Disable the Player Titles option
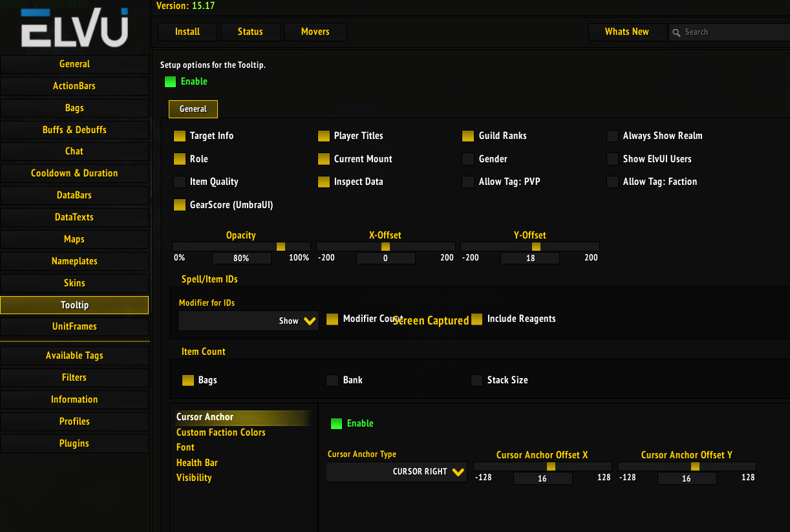This screenshot has width=790, height=532. 324,136
